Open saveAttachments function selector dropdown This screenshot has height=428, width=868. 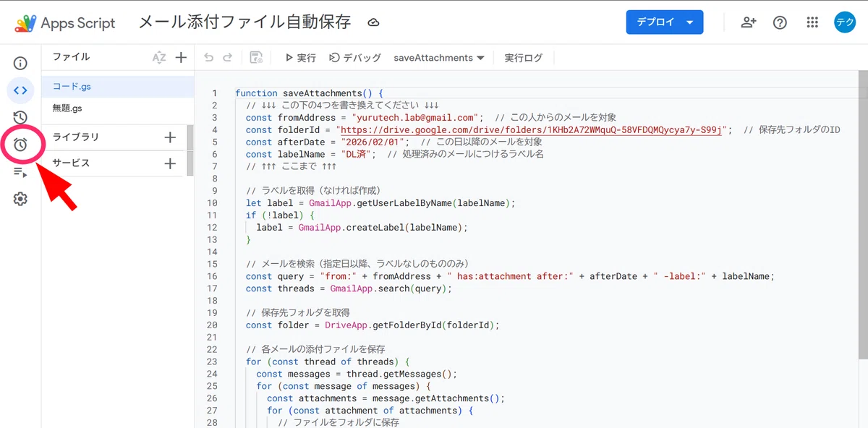[x=439, y=58]
